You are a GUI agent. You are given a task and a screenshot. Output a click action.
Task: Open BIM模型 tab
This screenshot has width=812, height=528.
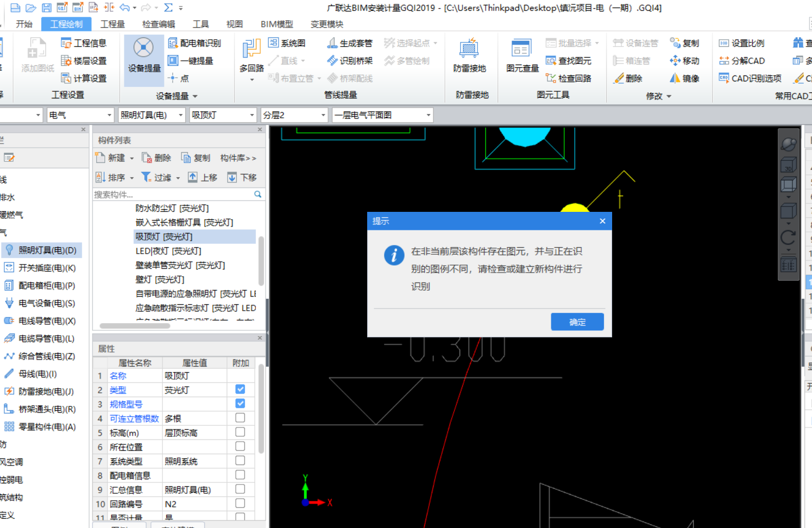click(276, 24)
